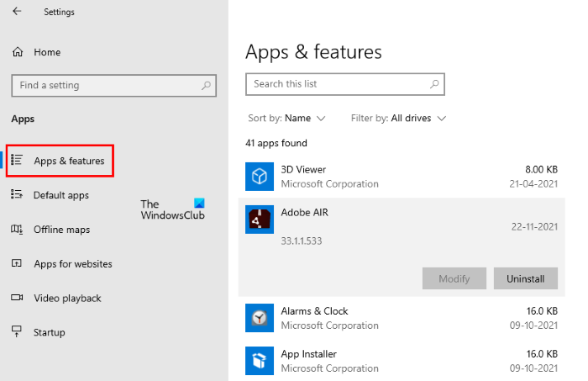Click the Find a setting search field
This screenshot has height=381, width=588.
tap(105, 85)
